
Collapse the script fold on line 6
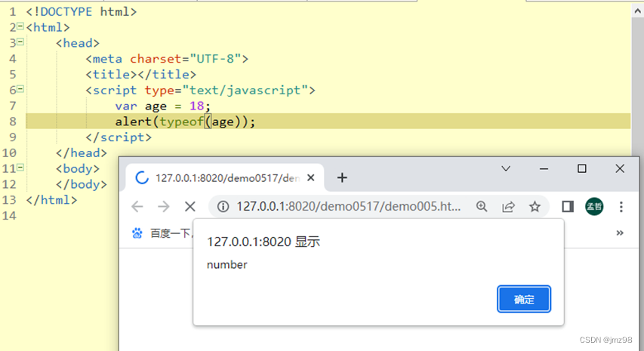click(x=20, y=89)
